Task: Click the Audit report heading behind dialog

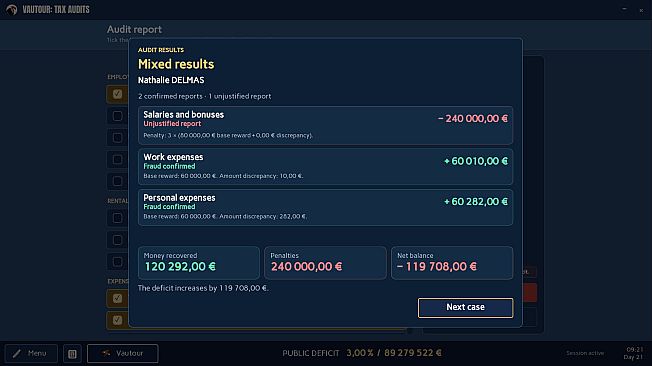Action: pyautogui.click(x=134, y=29)
